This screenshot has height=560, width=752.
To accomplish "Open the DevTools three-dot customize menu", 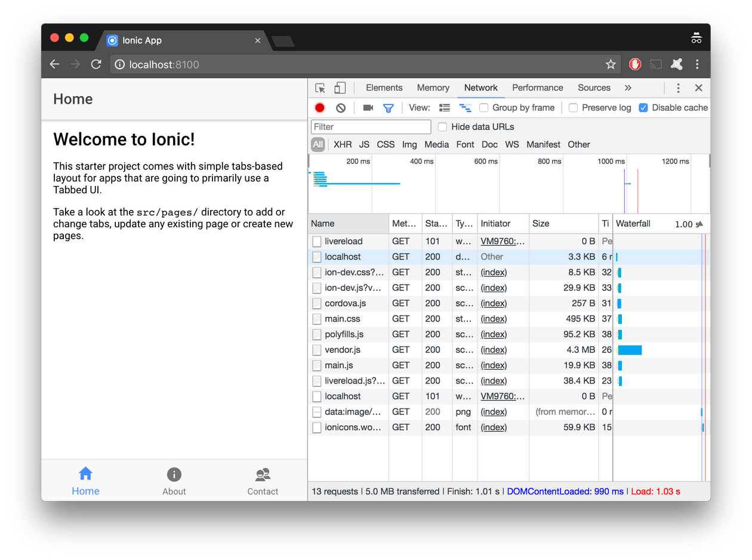I will click(x=678, y=88).
